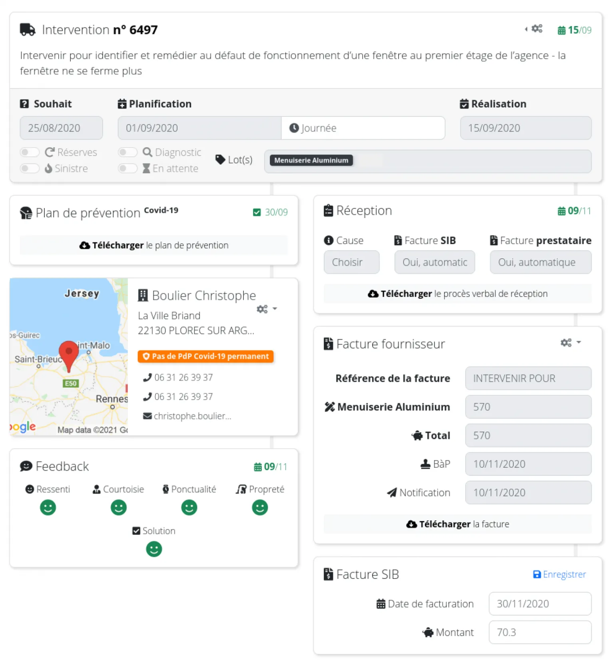This screenshot has height=672, width=616.
Task: Open the Cause Choisir dropdown
Action: pos(351,262)
